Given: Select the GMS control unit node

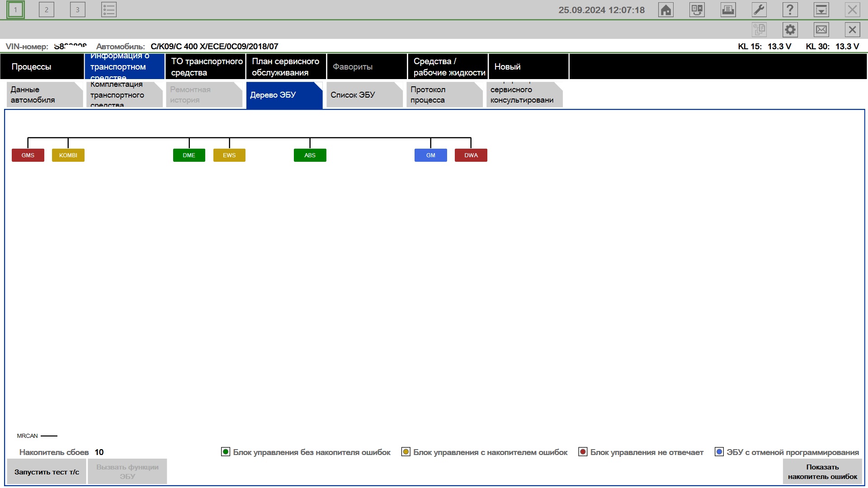Looking at the screenshot, I should click(28, 155).
